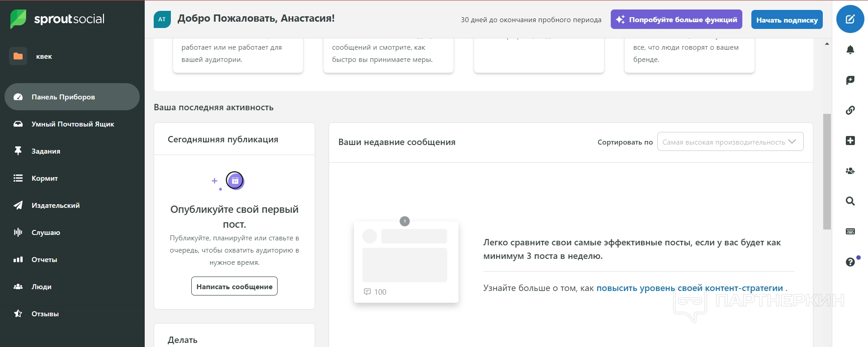The height and width of the screenshot is (347, 868).
Task: Open the notifications bell
Action: pyautogui.click(x=850, y=50)
